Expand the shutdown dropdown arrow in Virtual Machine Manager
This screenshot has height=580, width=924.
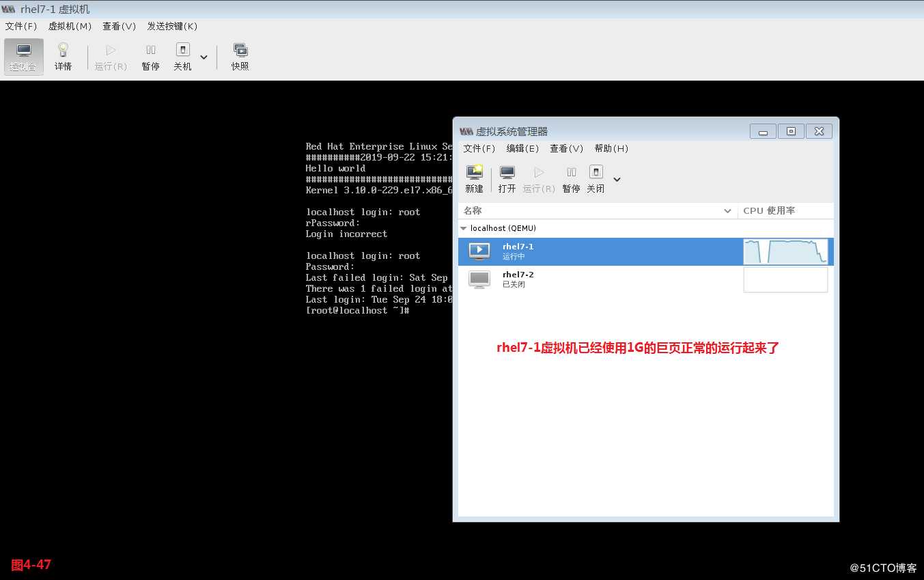click(617, 180)
